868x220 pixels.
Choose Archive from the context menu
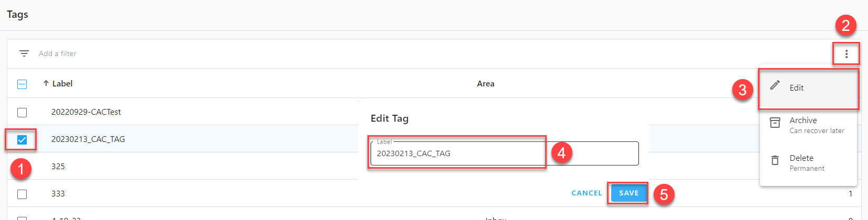[x=803, y=120]
